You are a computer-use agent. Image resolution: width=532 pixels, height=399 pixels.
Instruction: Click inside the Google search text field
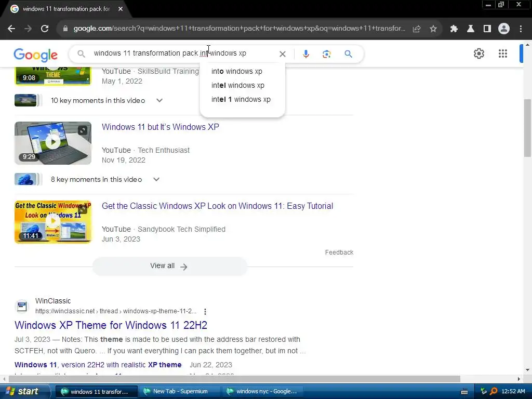click(x=183, y=54)
